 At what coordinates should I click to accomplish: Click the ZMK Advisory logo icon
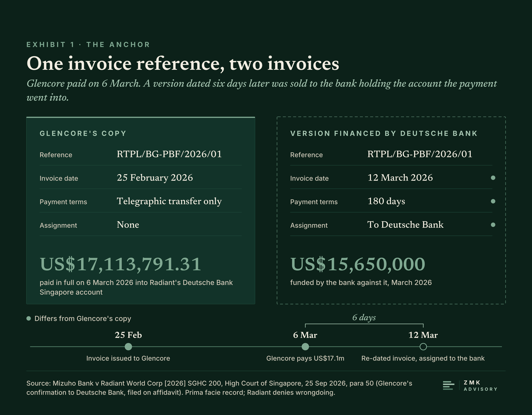[449, 386]
